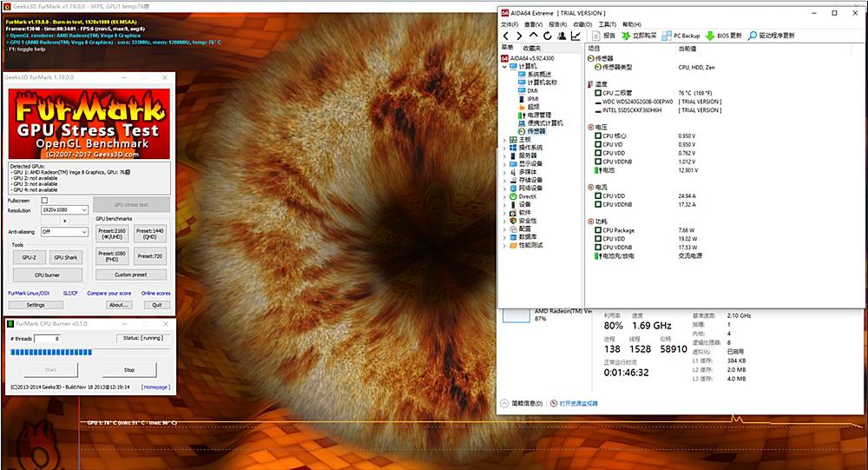Click Custom preset button
Viewport: 868px width, 470px height.
click(131, 275)
